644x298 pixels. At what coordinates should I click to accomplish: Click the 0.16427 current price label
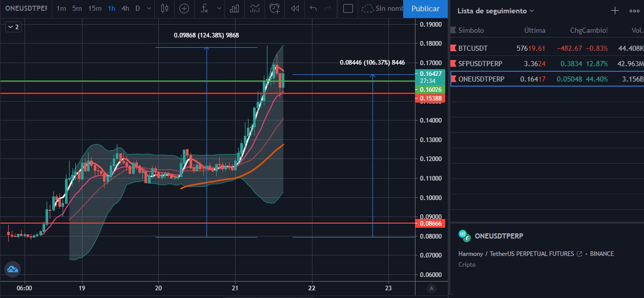click(431, 73)
